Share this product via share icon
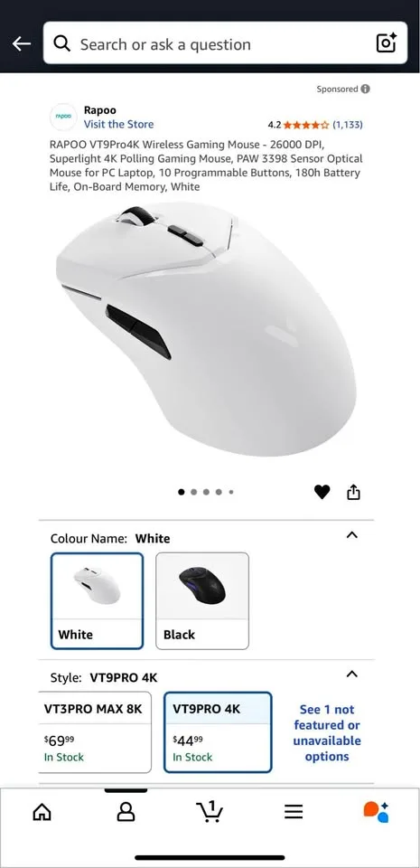Viewport: 420px width, 868px height. (354, 492)
